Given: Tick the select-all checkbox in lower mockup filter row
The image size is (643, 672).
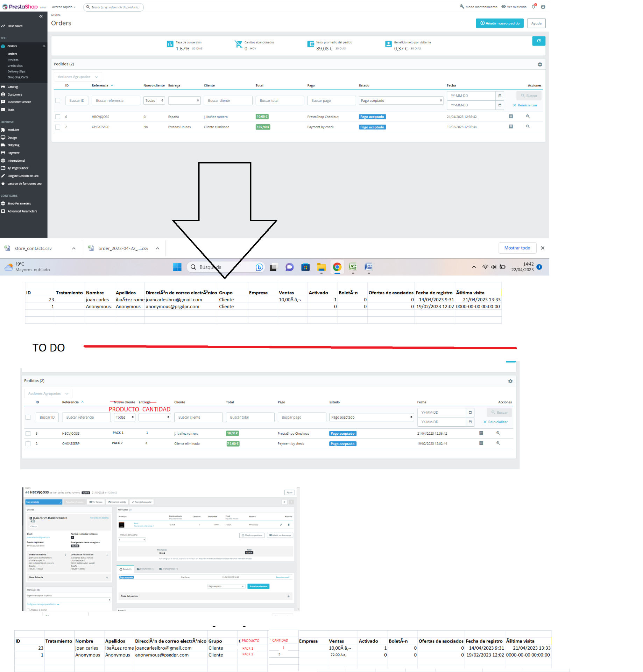Looking at the screenshot, I should [28, 417].
